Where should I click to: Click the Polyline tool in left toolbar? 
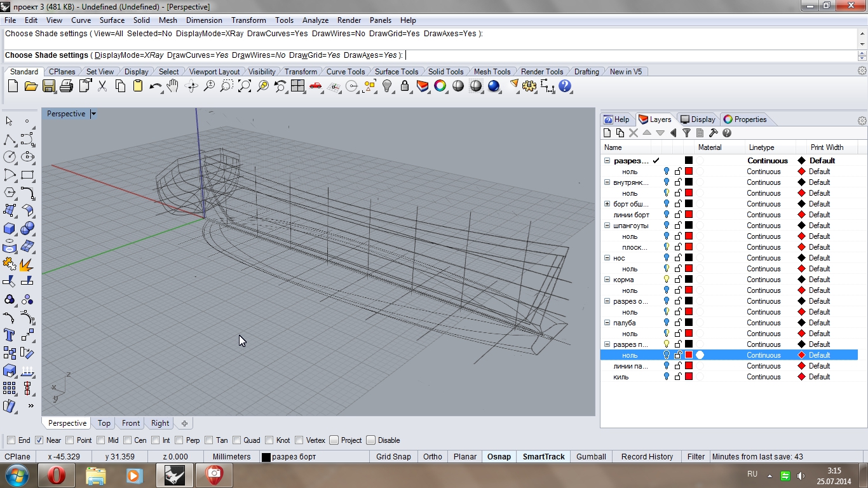pos(10,139)
